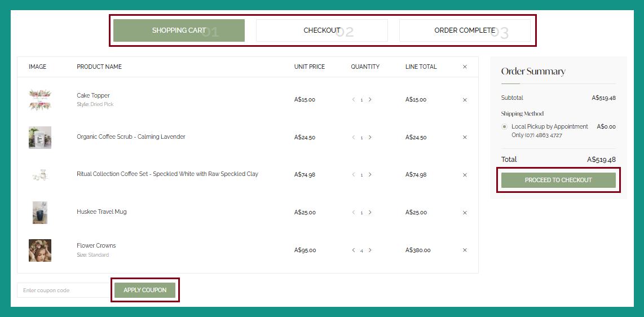This screenshot has height=317, width=644.
Task: Click Style: Dried Pick text
Action: pos(95,104)
